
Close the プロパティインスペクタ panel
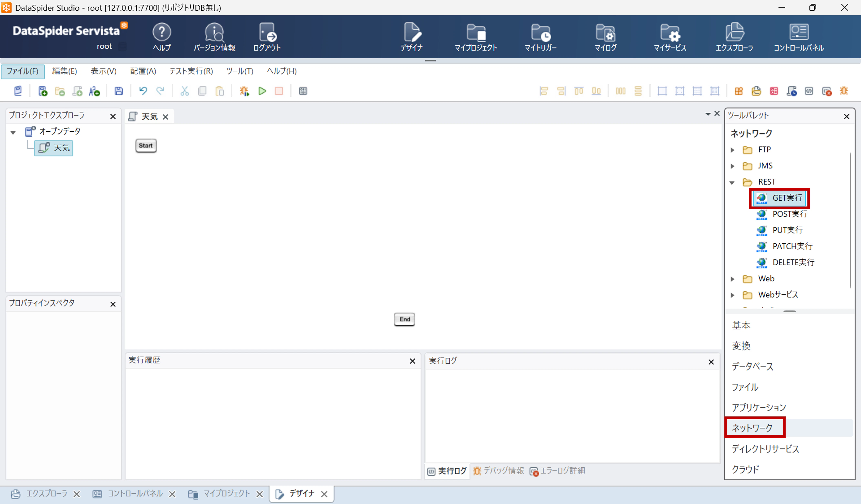[x=113, y=304]
